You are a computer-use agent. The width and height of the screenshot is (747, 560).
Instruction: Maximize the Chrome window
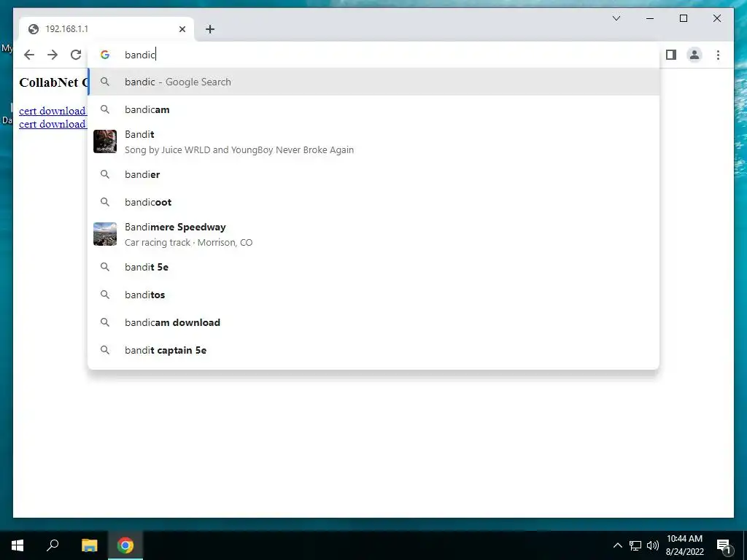(683, 18)
